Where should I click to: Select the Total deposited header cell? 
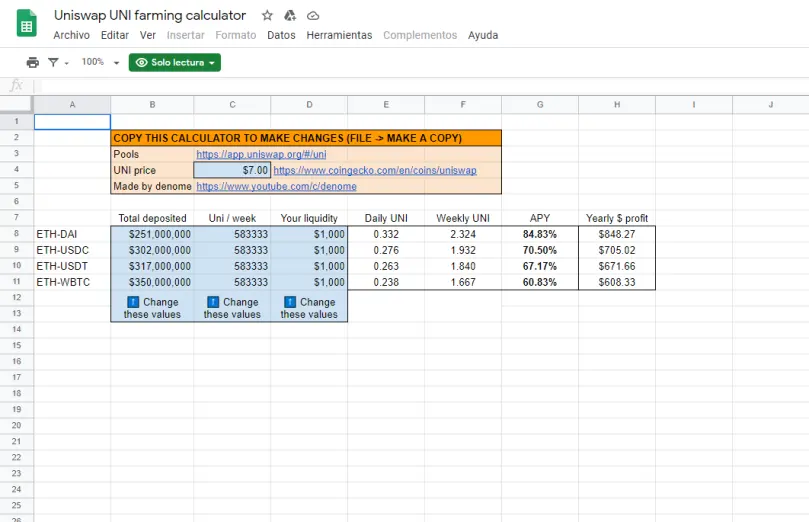152,218
